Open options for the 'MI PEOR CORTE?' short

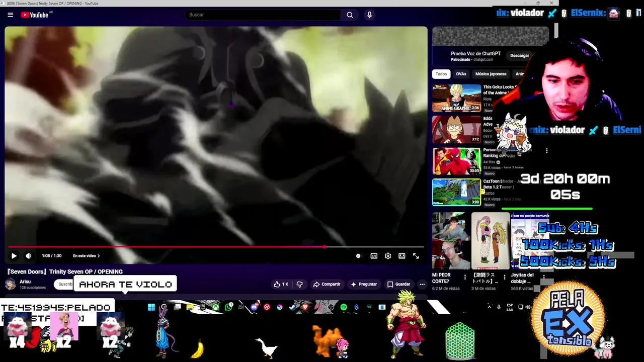coord(465,277)
